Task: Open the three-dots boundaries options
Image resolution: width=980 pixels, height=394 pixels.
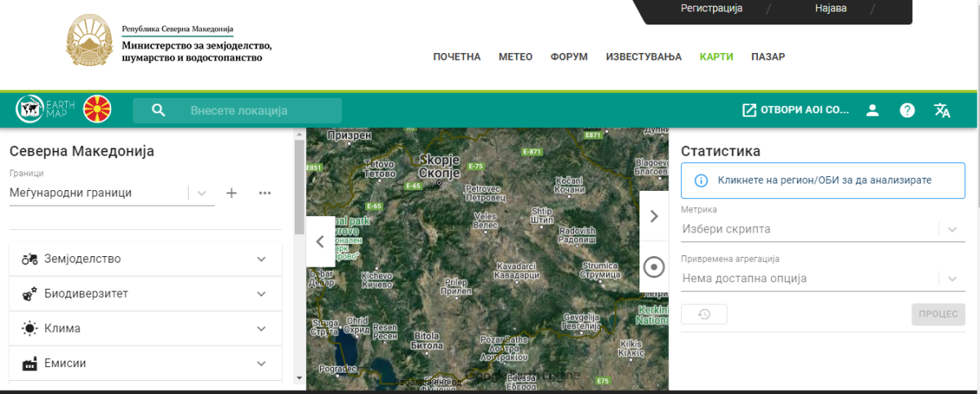Action: [265, 193]
